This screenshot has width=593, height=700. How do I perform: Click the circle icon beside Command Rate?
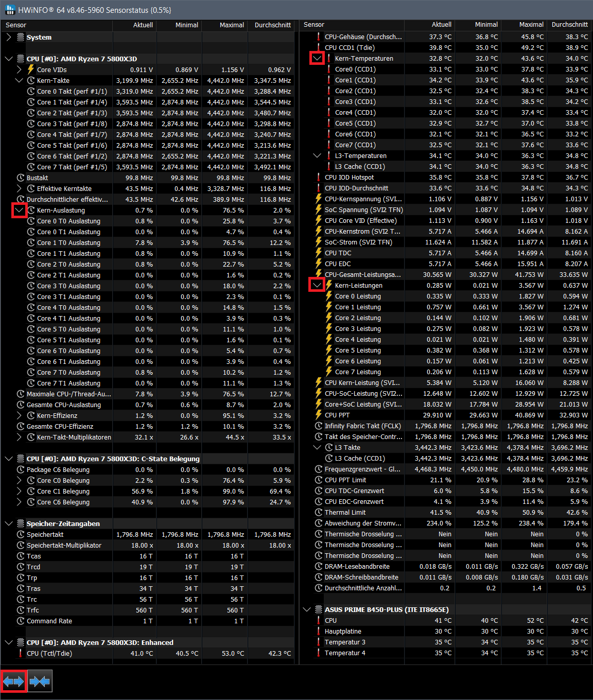pyautogui.click(x=21, y=621)
